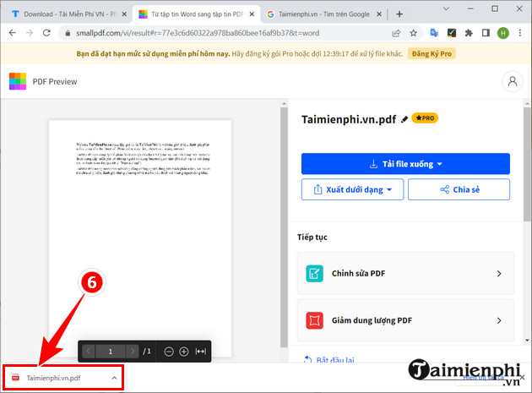Close the Word sang tập tin PDF tab
Image resolution: width=532 pixels, height=393 pixels.
(252, 14)
